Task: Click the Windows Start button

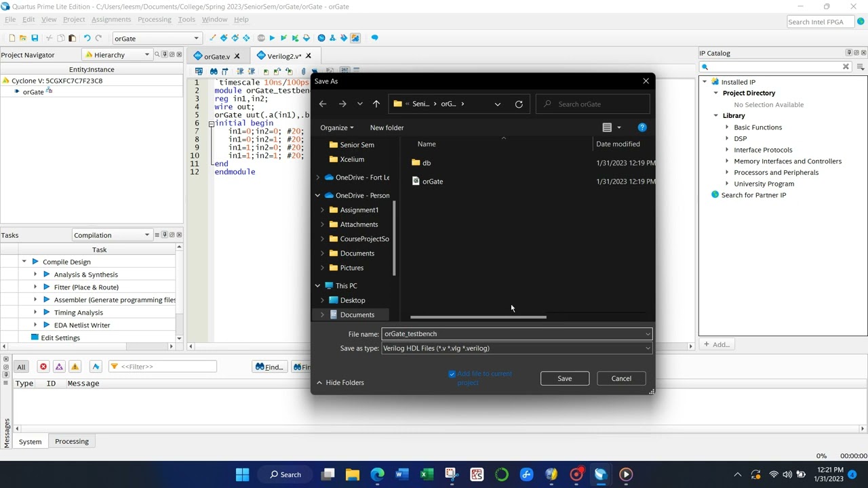Action: [x=242, y=474]
